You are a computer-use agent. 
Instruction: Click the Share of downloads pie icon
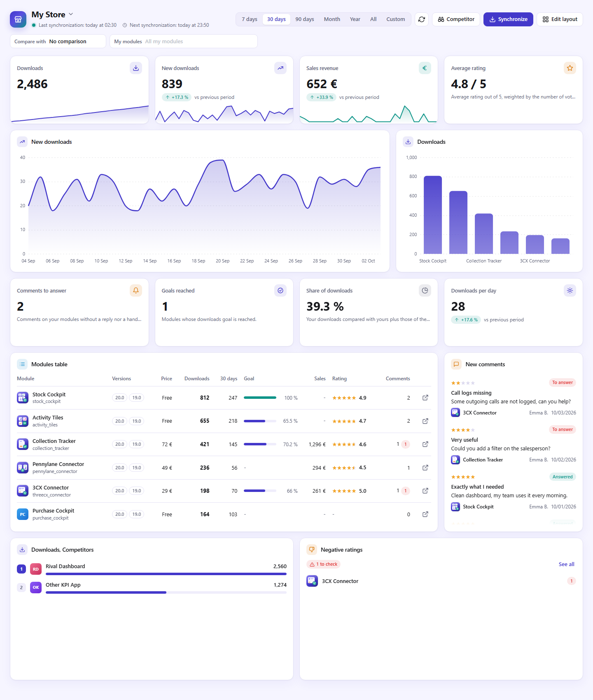pyautogui.click(x=425, y=290)
